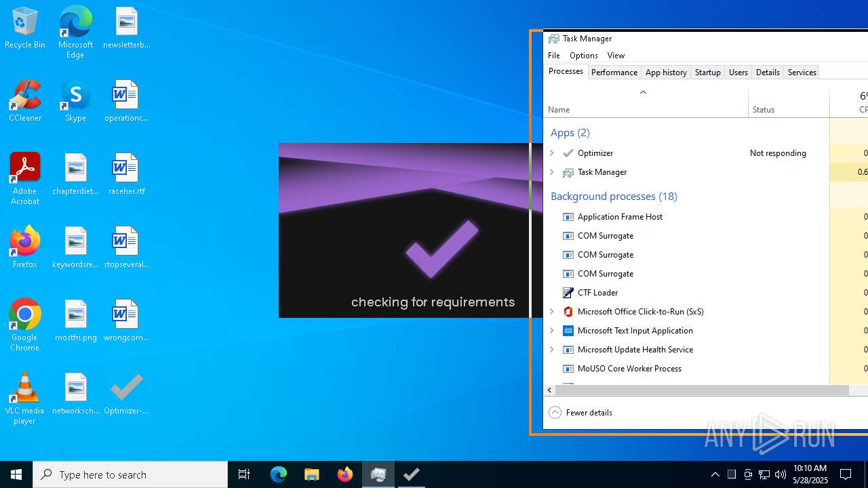Open Google Chrome desktop shortcut
This screenshot has width=868, height=488.
25,325
